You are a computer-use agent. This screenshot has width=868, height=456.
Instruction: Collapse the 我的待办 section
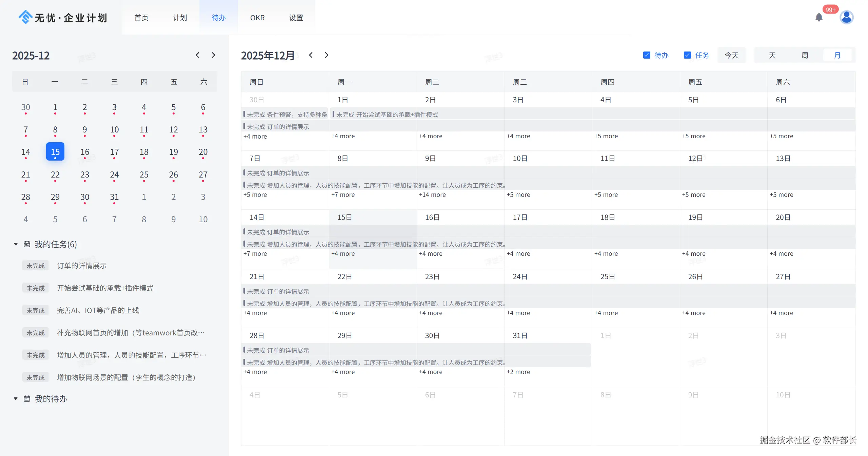[x=16, y=399]
